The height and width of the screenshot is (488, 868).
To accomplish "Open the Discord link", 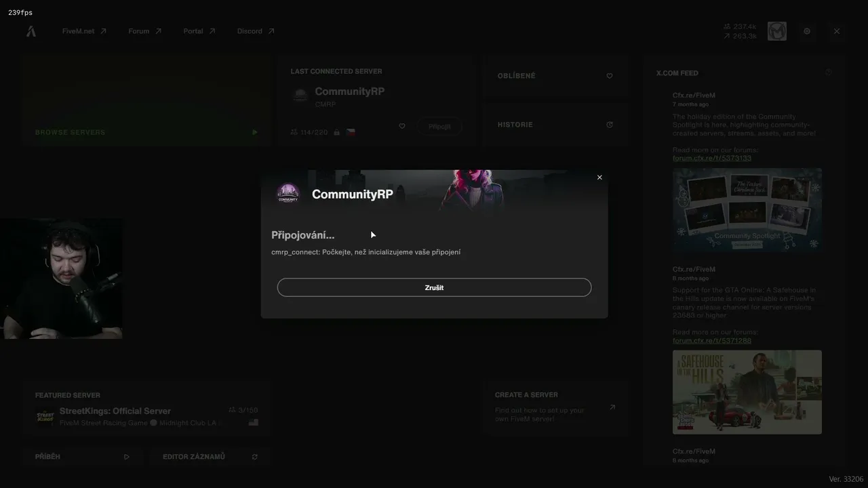I will point(256,31).
